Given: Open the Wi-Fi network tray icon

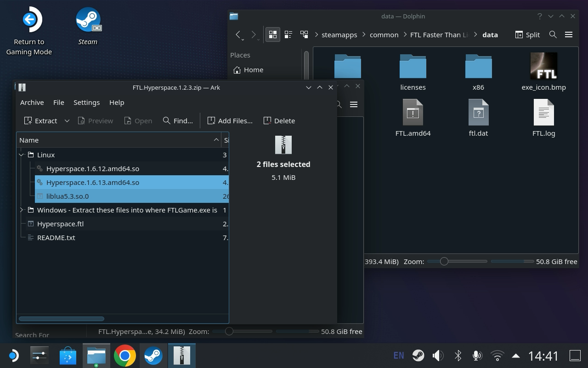Looking at the screenshot, I should coord(497,356).
